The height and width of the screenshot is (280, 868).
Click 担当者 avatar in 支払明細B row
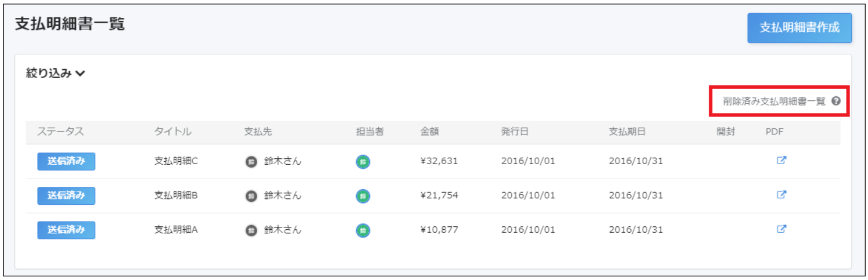363,196
